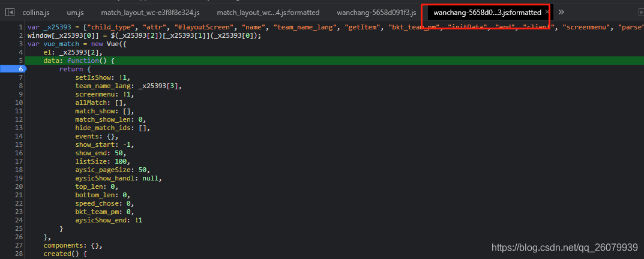Toggle the file navigator sidebar icon

point(10,13)
